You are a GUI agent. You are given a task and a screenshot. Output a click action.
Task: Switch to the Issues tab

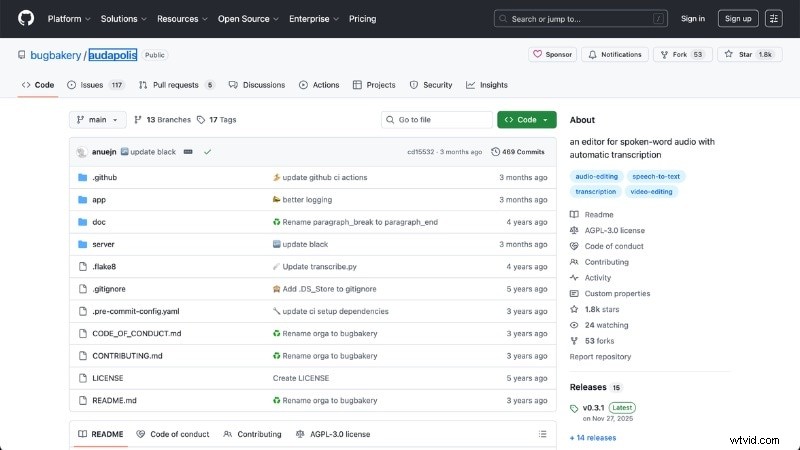pyautogui.click(x=95, y=85)
